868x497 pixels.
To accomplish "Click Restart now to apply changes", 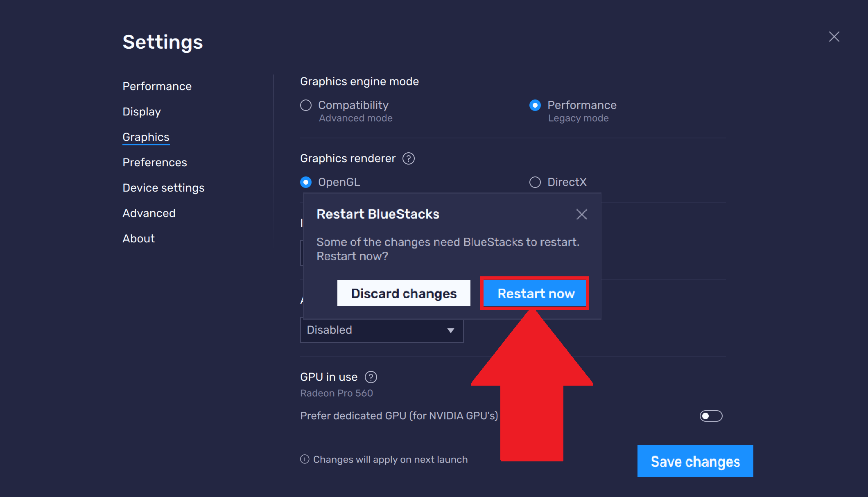I will pyautogui.click(x=536, y=293).
